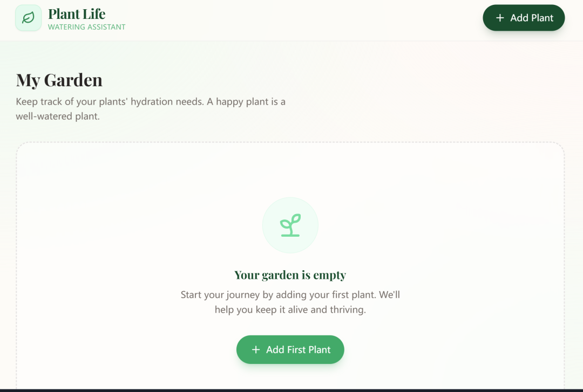Click the circular background behind the sprout
Screen dimensions: 583x392
[290, 225]
